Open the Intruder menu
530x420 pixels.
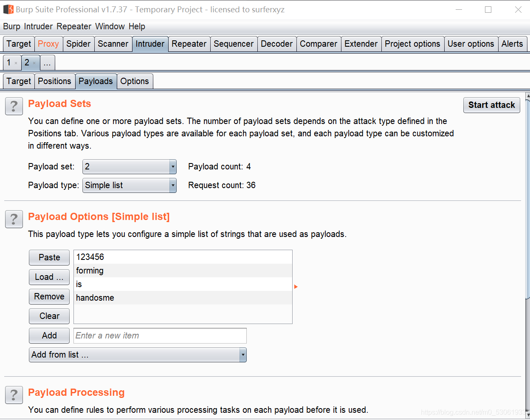click(x=38, y=26)
